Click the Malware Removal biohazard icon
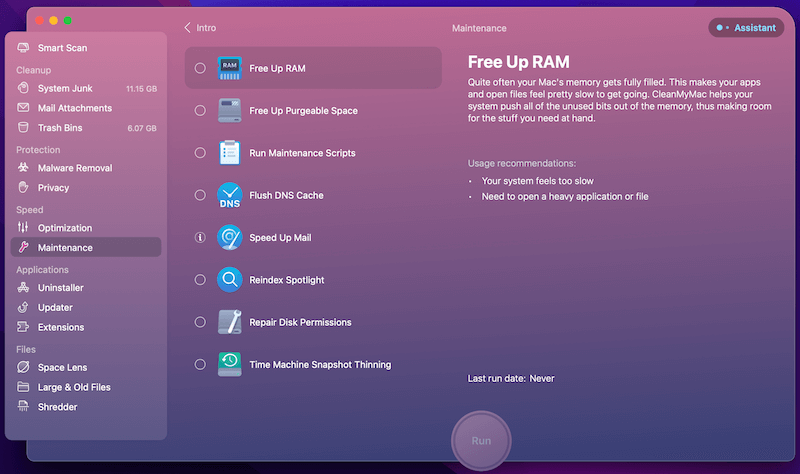 pos(23,167)
